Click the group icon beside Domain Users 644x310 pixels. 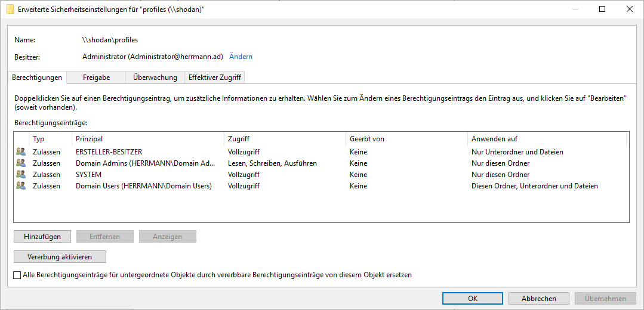tap(21, 186)
